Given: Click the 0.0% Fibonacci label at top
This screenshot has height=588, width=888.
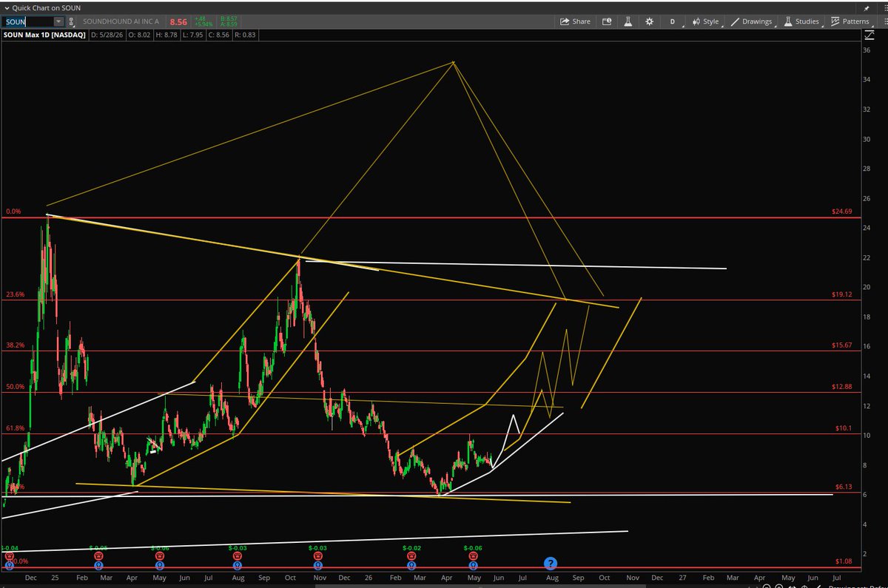Looking at the screenshot, I should point(13,212).
